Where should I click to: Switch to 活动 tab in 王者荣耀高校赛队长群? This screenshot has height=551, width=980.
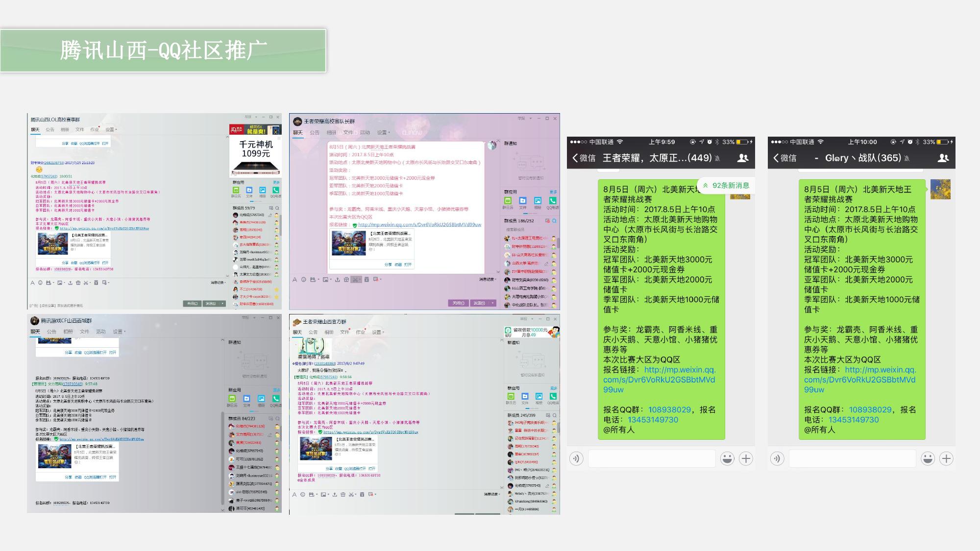point(365,132)
